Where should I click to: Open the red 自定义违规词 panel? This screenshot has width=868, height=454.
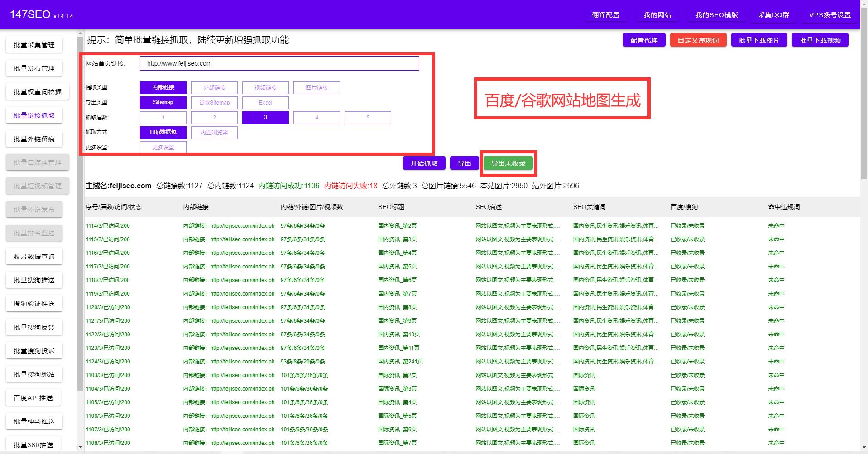(698, 40)
